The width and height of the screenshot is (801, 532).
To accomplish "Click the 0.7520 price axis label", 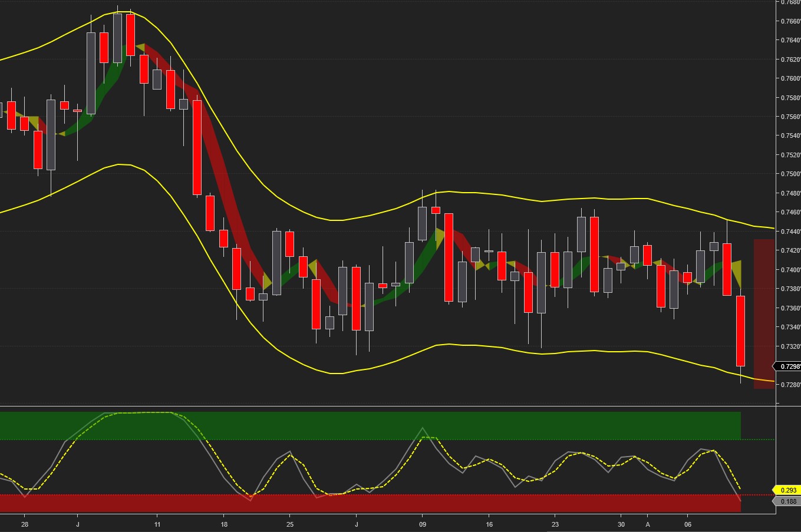I will [x=790, y=155].
